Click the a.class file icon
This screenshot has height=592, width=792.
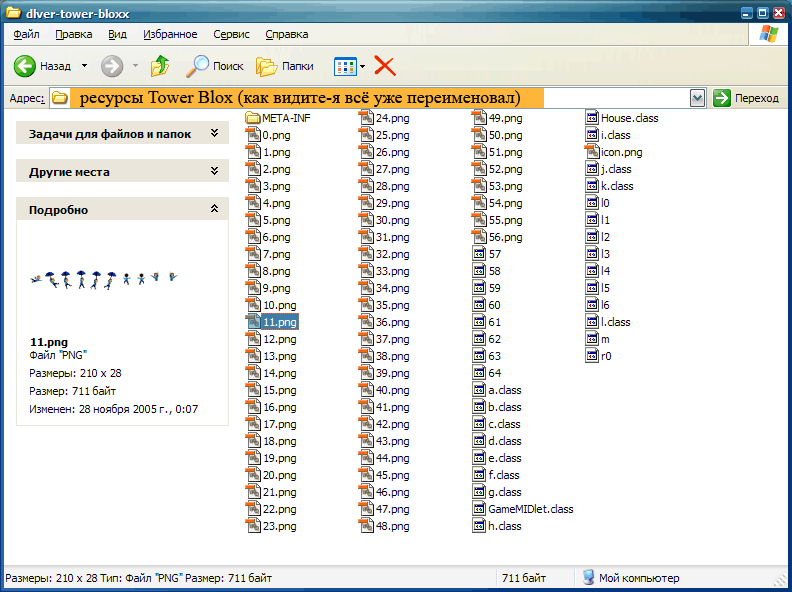479,390
